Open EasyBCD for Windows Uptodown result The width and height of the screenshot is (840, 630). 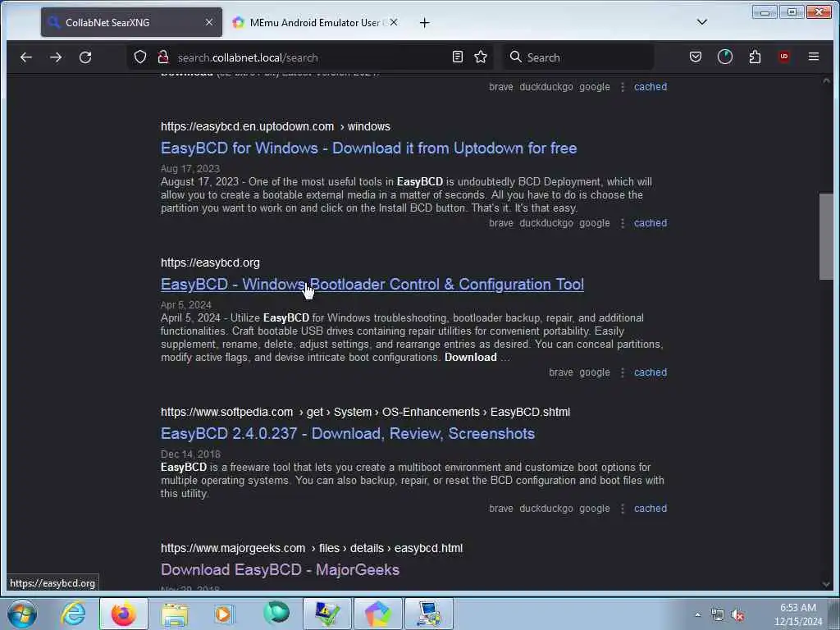pos(368,148)
